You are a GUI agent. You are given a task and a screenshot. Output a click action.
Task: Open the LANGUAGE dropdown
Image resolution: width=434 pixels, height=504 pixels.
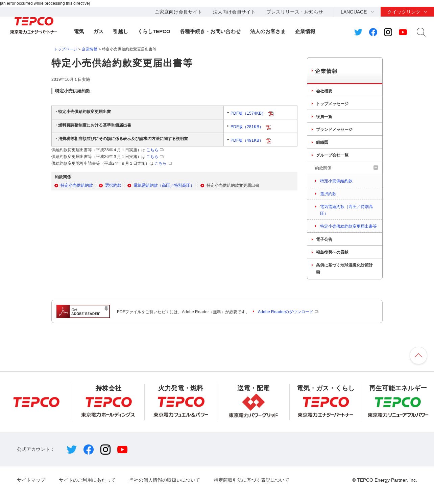(357, 12)
